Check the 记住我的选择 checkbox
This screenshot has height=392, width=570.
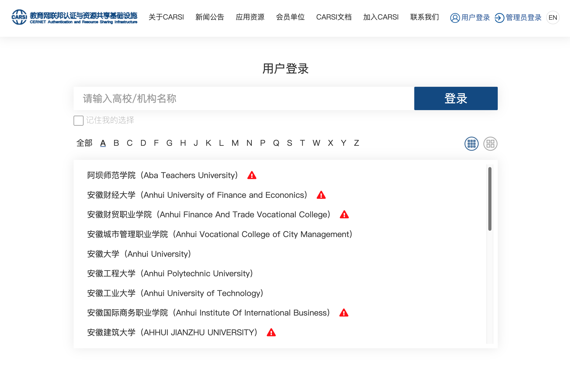pos(78,120)
